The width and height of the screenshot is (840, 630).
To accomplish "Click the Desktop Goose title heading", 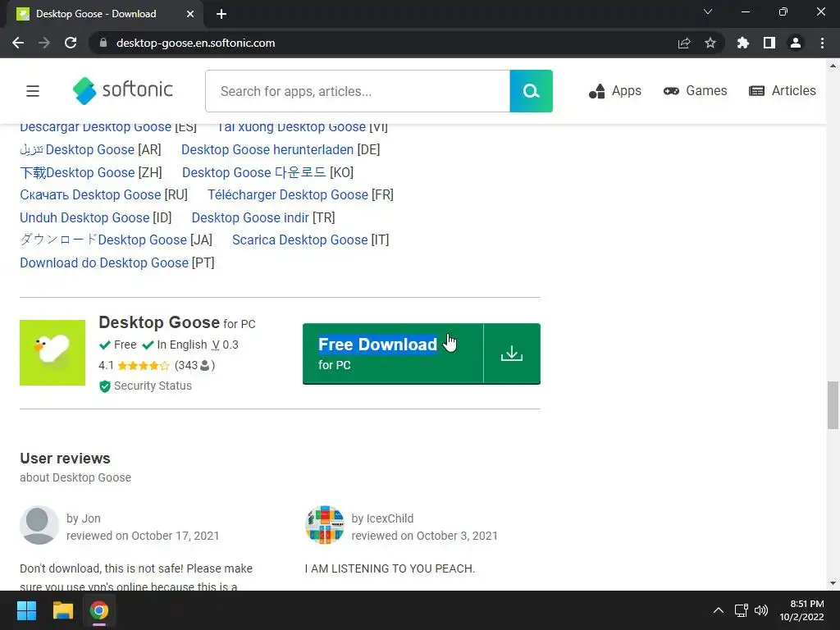I will (159, 322).
